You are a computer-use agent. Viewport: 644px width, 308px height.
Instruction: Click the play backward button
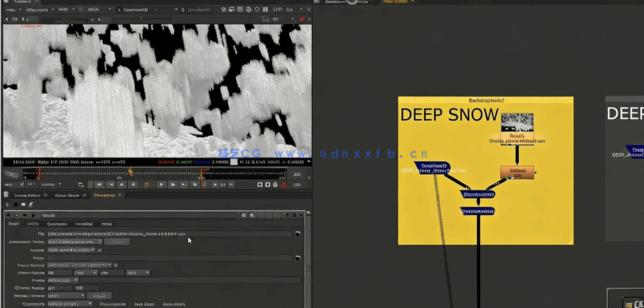pos(133,185)
